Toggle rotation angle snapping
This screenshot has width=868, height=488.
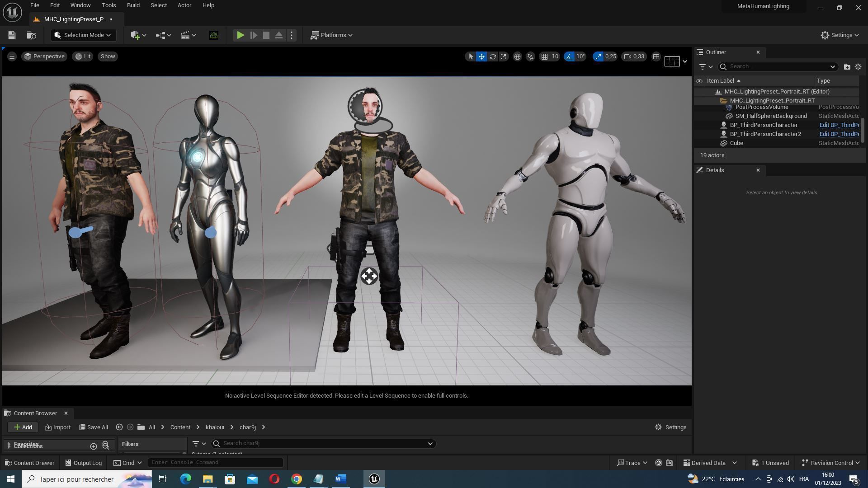click(x=569, y=56)
